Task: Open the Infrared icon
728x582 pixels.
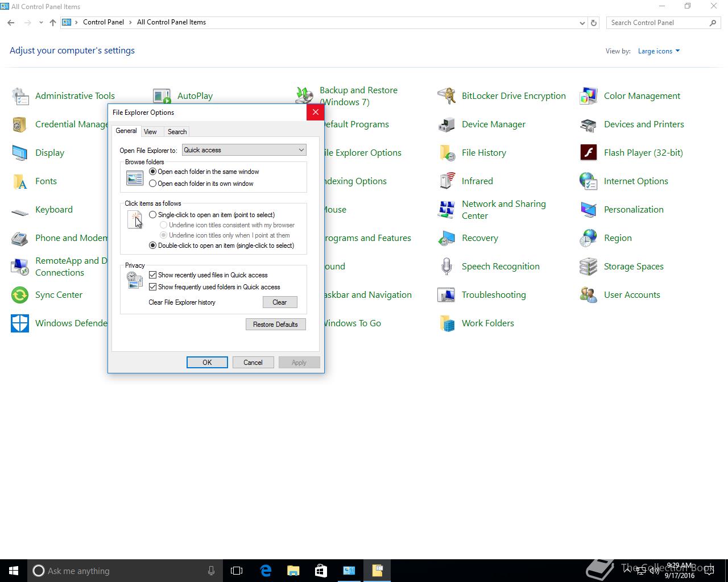Action: tap(446, 181)
